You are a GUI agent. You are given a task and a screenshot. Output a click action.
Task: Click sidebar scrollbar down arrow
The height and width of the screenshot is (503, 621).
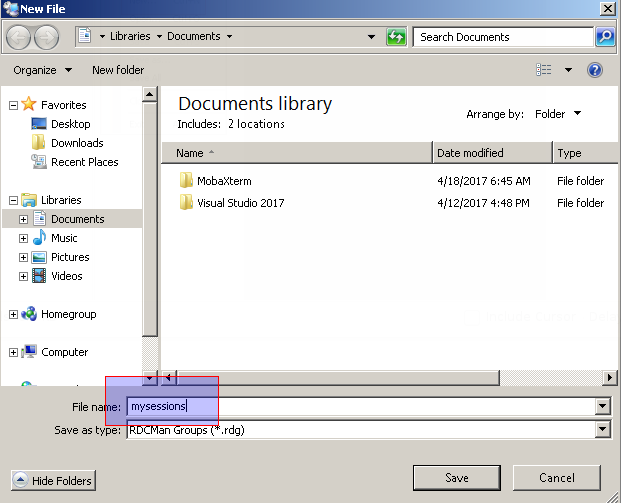click(x=149, y=378)
